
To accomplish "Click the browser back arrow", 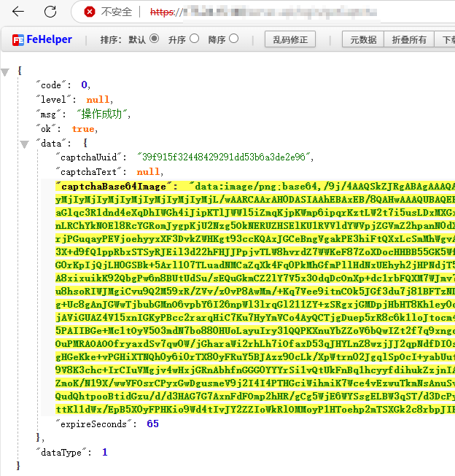I will (18, 12).
